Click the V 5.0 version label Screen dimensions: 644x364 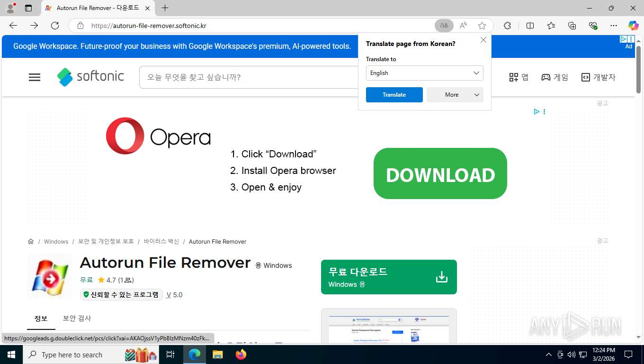coord(174,295)
